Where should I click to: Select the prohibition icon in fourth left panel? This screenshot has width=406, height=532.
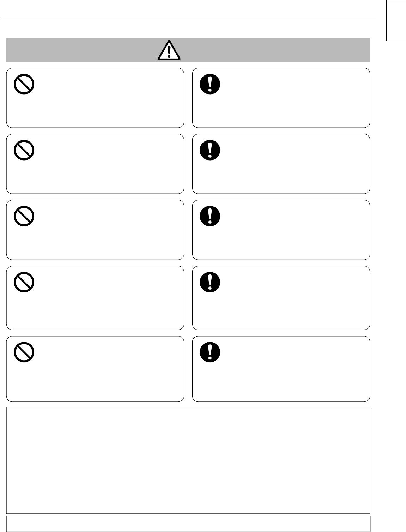(x=24, y=283)
